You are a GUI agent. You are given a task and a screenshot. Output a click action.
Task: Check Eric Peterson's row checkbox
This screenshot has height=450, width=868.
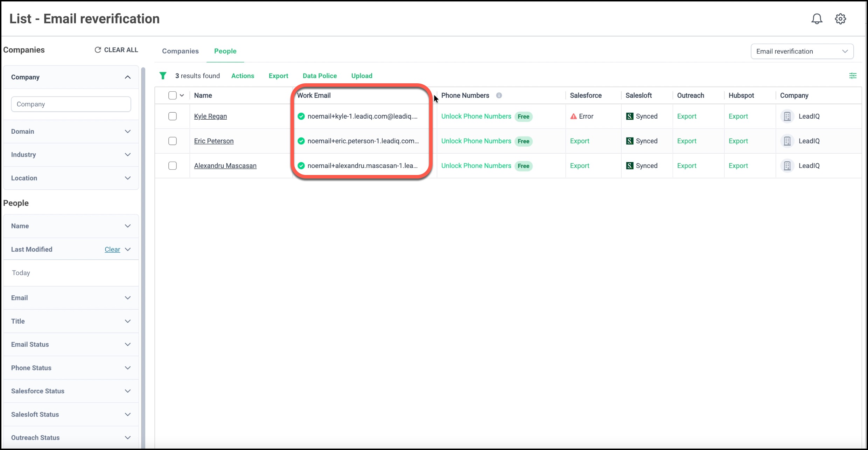173,141
